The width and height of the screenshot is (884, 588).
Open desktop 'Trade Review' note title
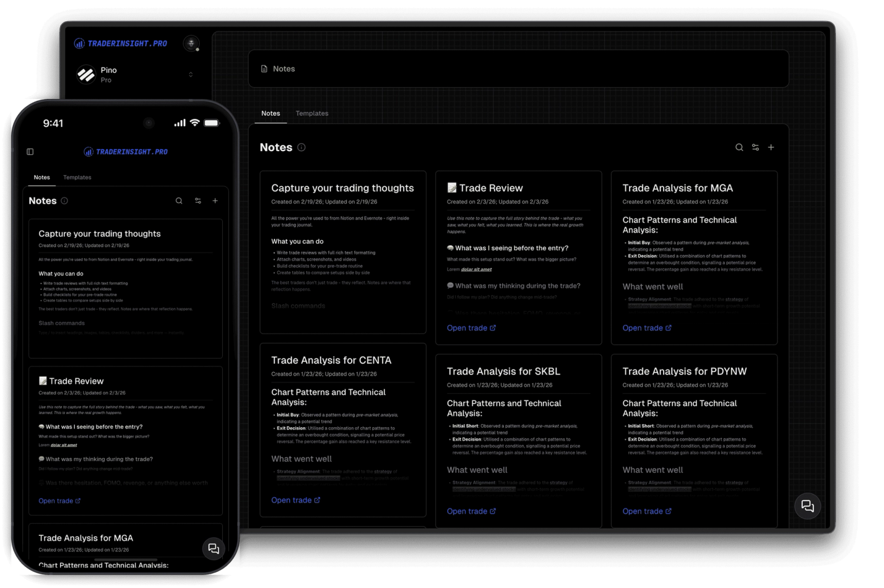[484, 188]
